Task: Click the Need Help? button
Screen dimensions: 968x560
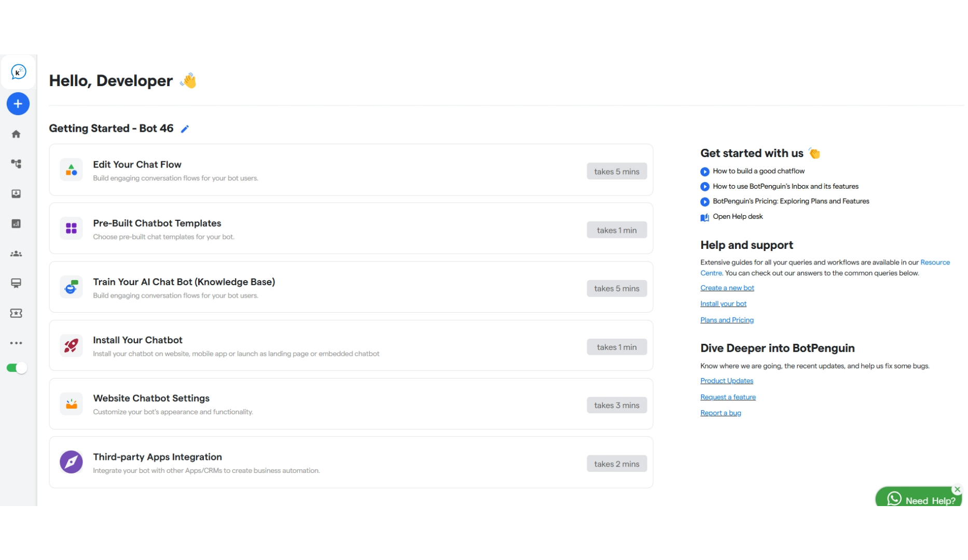Action: [x=919, y=497]
